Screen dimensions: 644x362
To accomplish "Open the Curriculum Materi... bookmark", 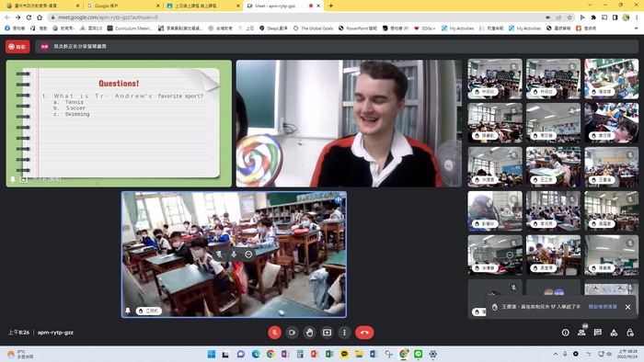I will (130, 28).
